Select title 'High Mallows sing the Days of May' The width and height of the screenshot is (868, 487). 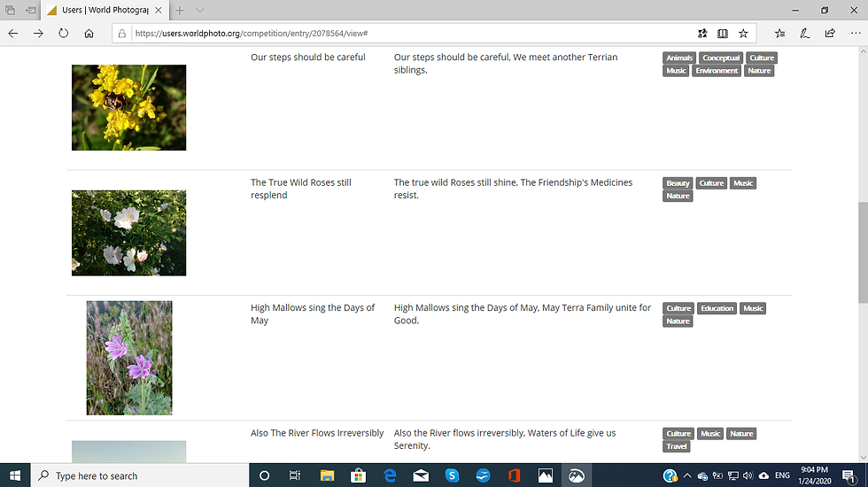tap(313, 313)
